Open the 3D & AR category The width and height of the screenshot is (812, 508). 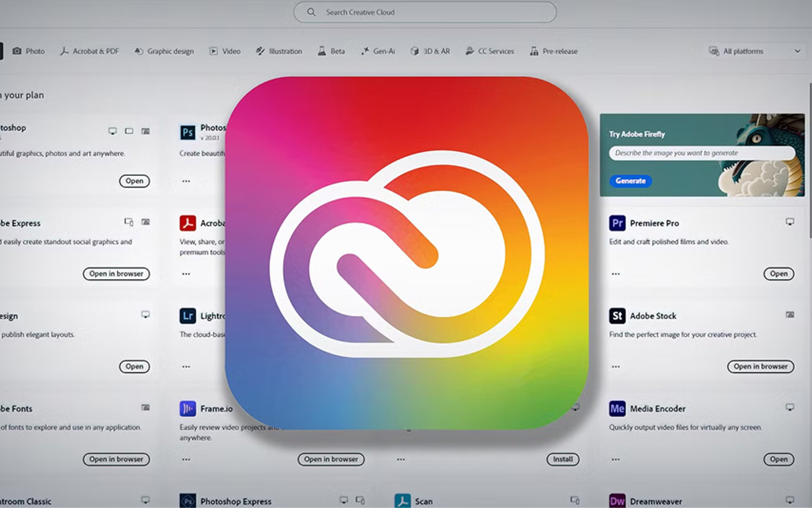(430, 52)
